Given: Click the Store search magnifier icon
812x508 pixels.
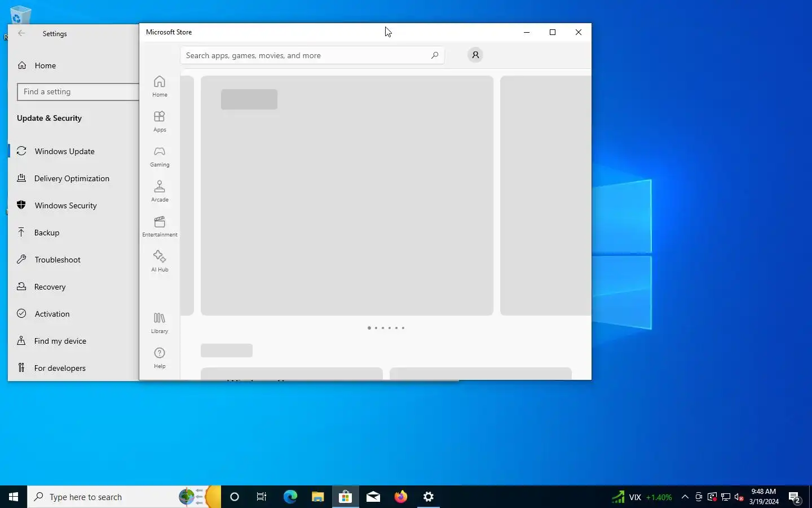Looking at the screenshot, I should tap(435, 55).
